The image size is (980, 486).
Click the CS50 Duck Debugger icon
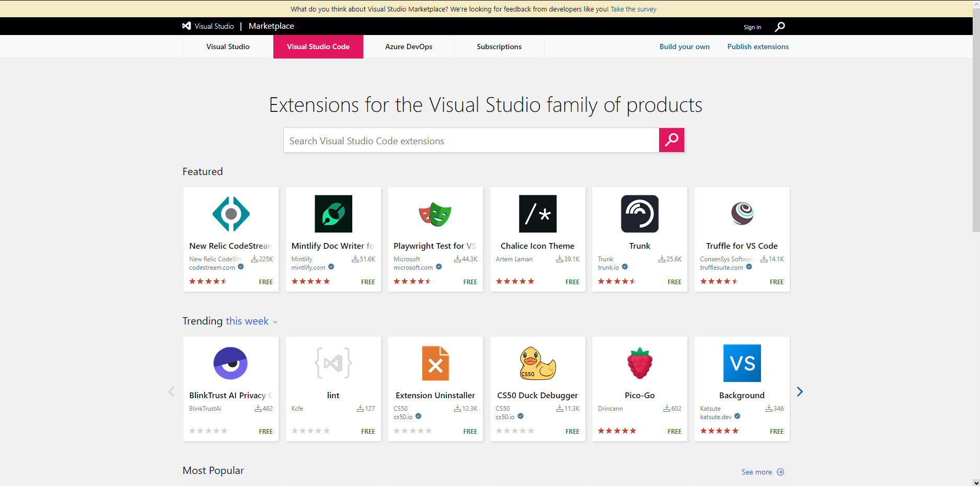[x=537, y=363]
